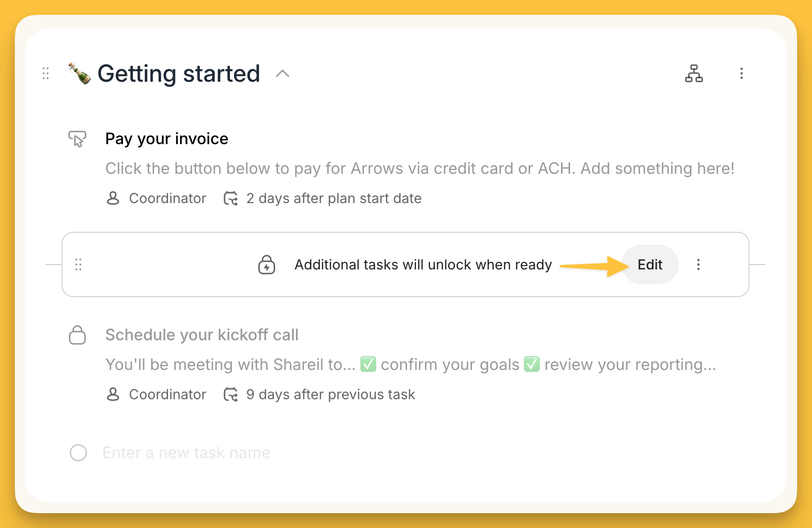Open the Pay your invoice task
The image size is (812, 528).
click(167, 139)
